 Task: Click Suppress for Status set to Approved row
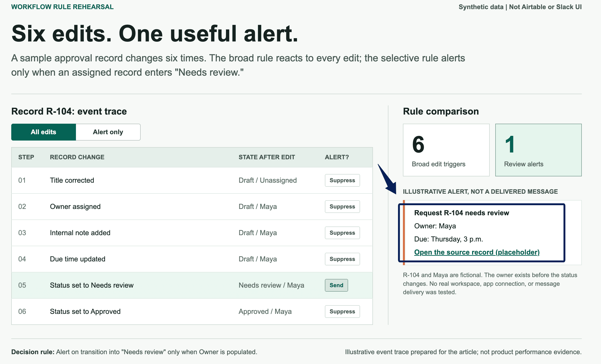click(342, 311)
